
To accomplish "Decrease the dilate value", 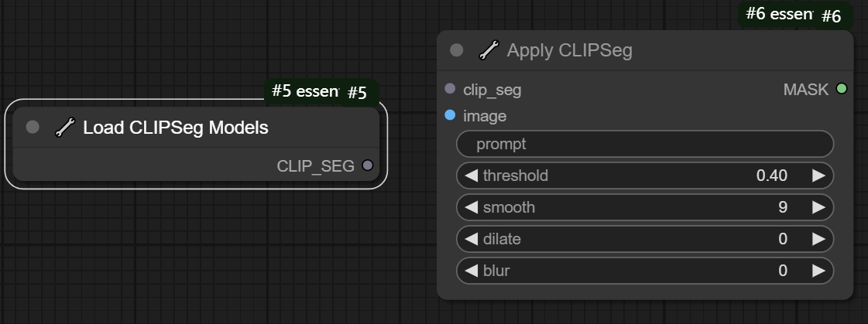I will [x=470, y=239].
